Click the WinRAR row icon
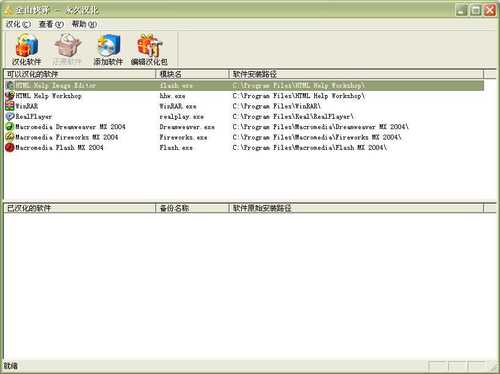 pos(10,106)
